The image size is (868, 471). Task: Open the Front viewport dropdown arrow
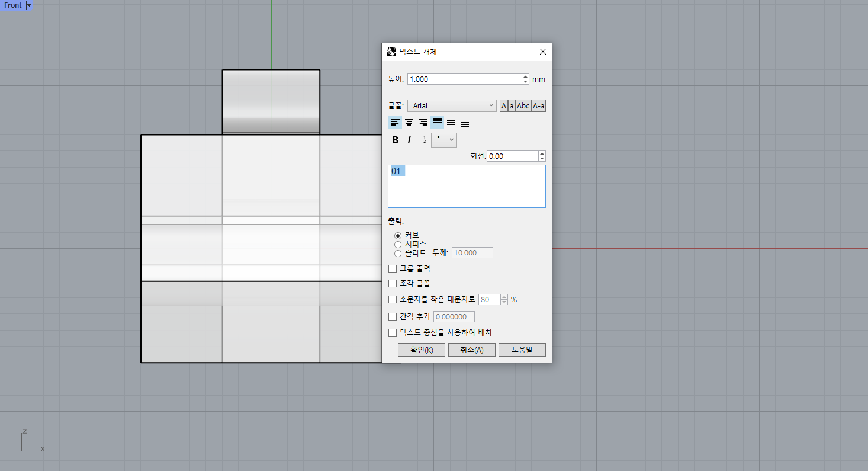(x=28, y=5)
